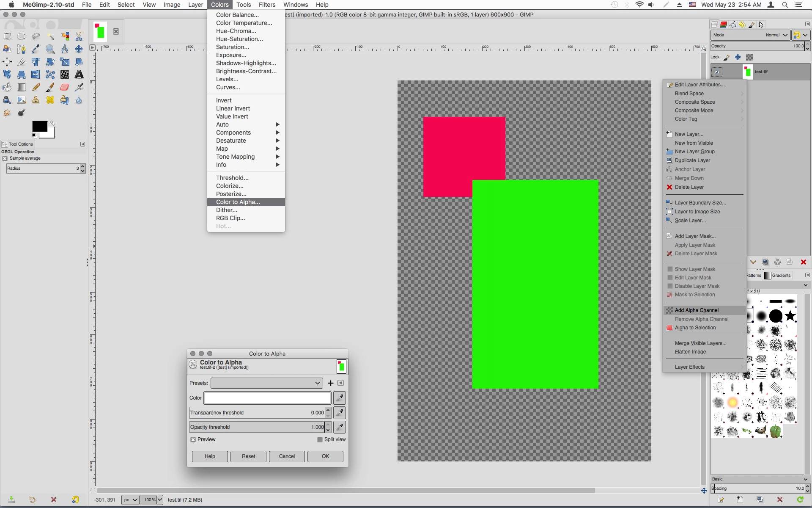The height and width of the screenshot is (508, 812).
Task: Select the Heal tool bandage icon
Action: (x=50, y=100)
